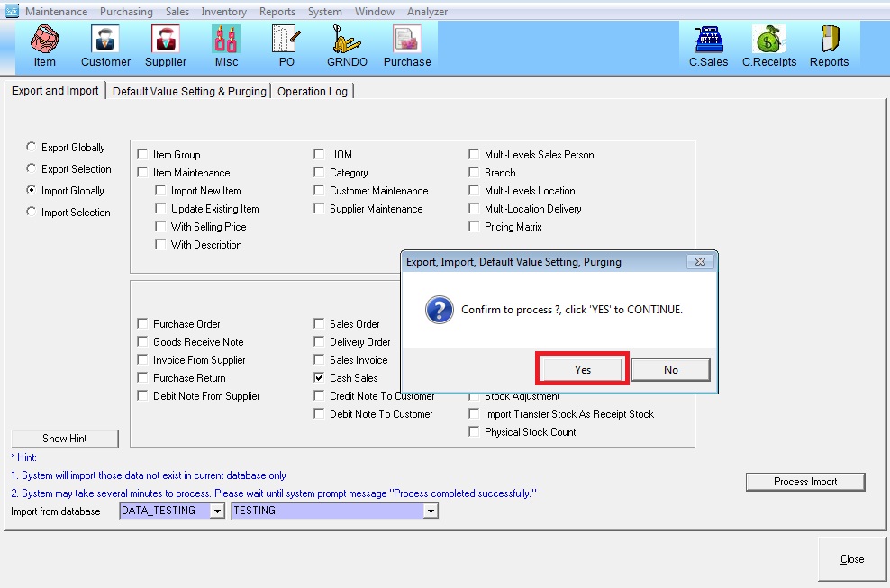Open the PO purchase order icon
Viewport: 890px width, 588px height.
pyautogui.click(x=286, y=46)
